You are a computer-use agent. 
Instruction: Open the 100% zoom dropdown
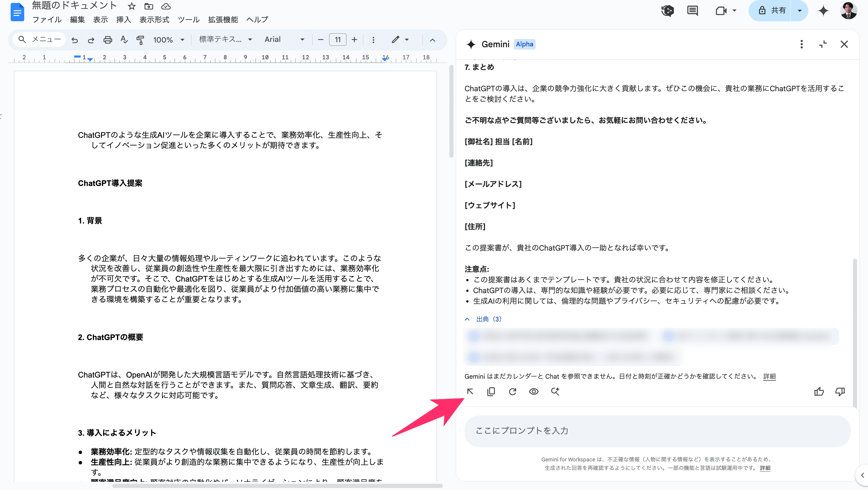168,40
